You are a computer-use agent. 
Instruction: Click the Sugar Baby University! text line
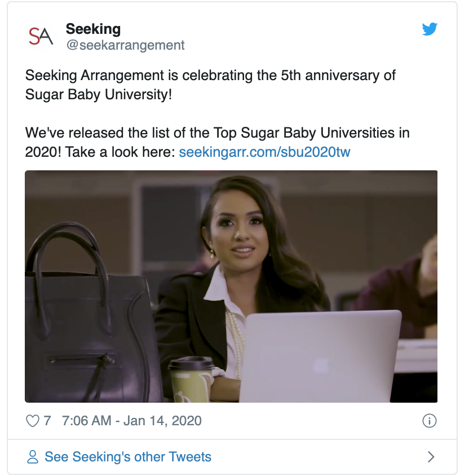[99, 94]
